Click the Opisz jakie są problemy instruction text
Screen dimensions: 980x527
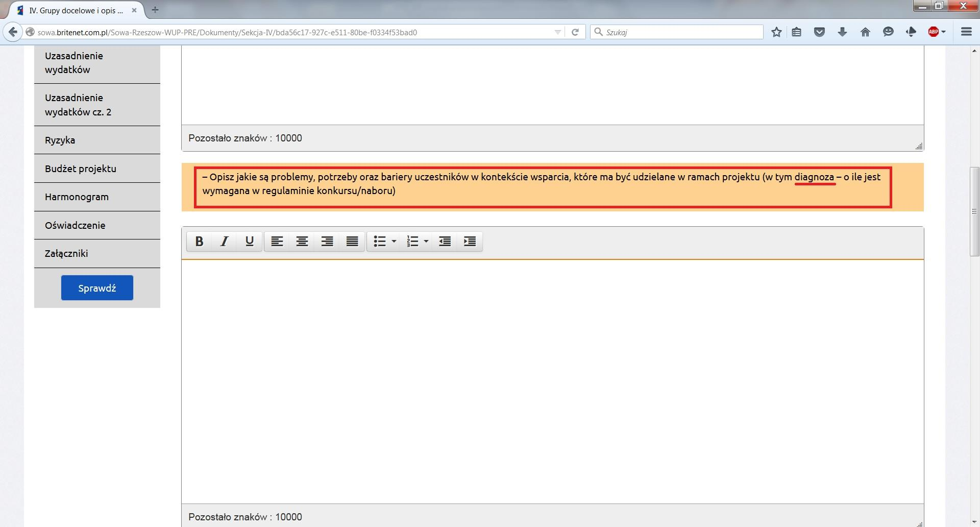[542, 184]
